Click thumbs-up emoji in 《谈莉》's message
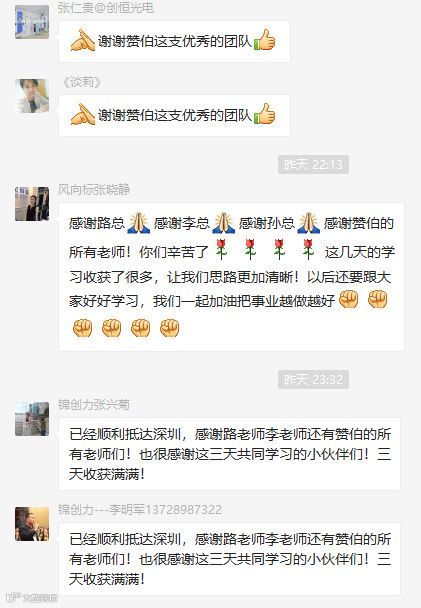Image resolution: width=421 pixels, height=608 pixels. (x=265, y=114)
